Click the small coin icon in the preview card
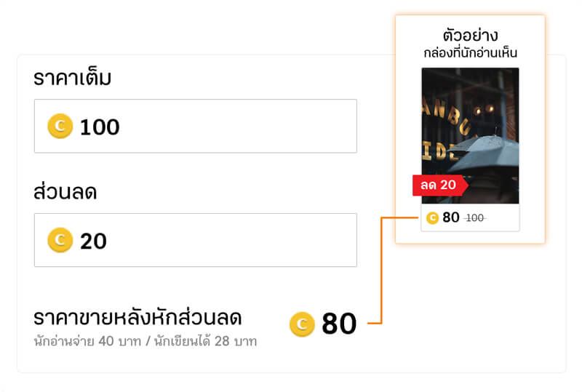This screenshot has width=582, height=392. pos(432,217)
